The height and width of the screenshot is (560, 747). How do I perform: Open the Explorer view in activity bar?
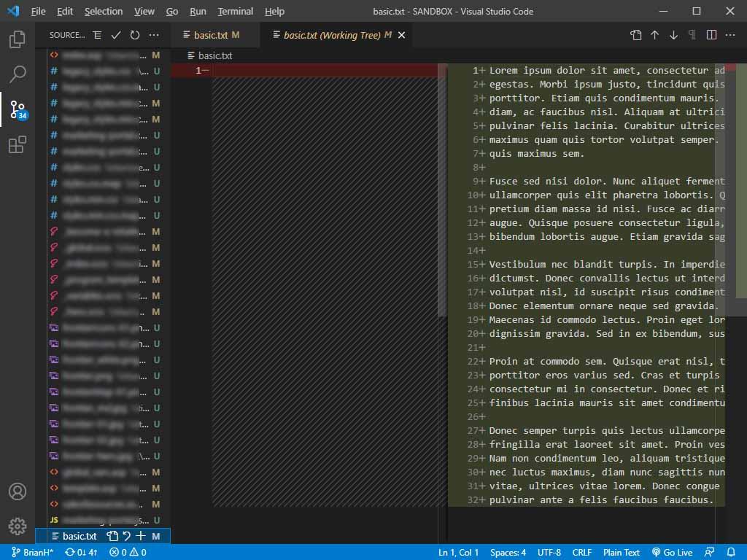click(18, 39)
